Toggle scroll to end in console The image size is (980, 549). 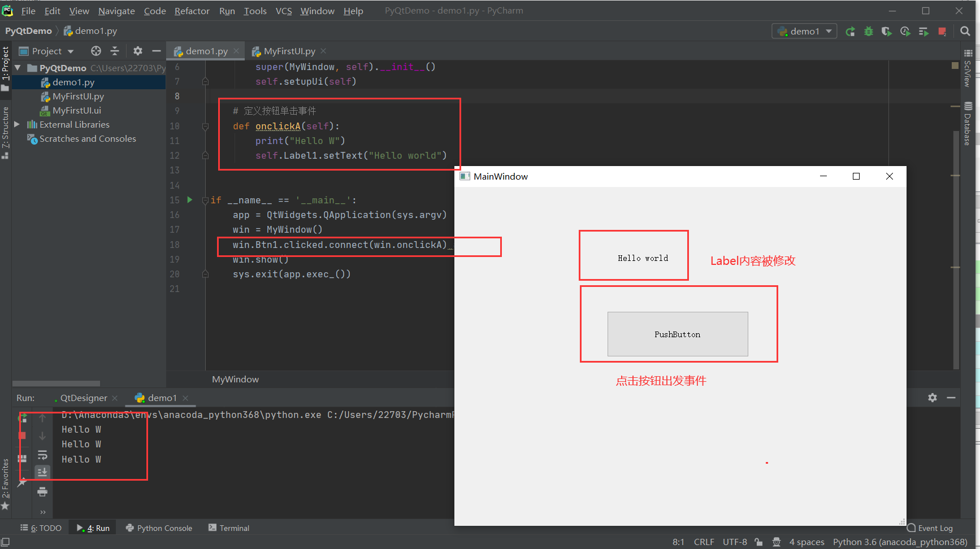tap(42, 472)
